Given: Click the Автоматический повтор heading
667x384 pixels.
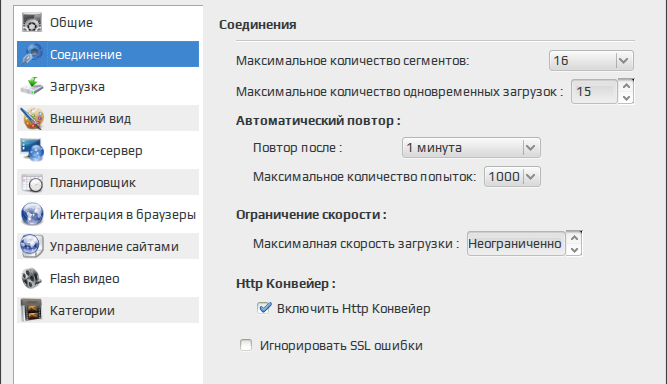Looking at the screenshot, I should point(318,121).
